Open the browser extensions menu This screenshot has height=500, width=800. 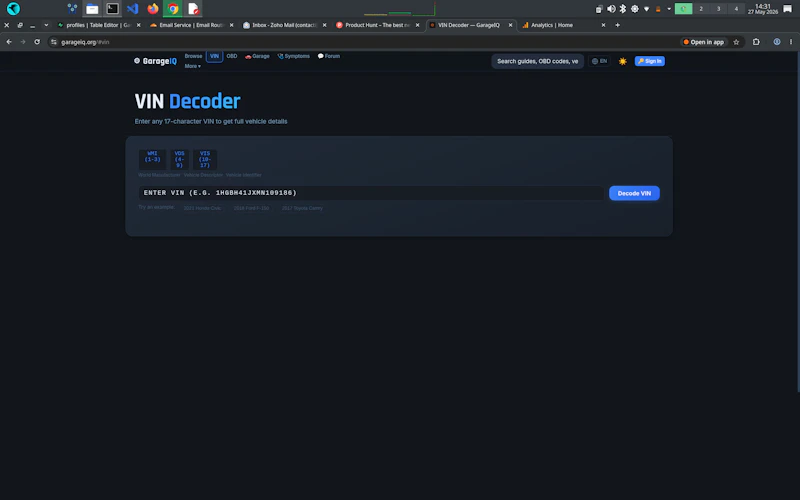pyautogui.click(x=756, y=42)
